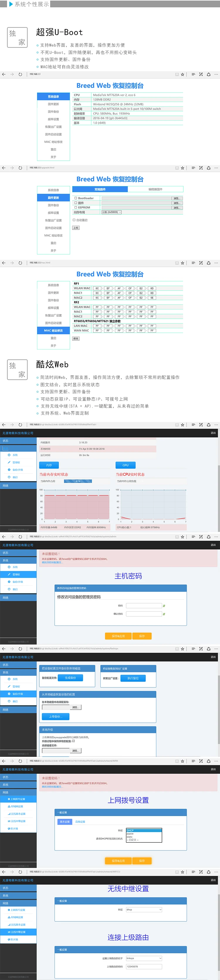Click the highlighted 无线中继设置 relay icon item

click(9, 932)
